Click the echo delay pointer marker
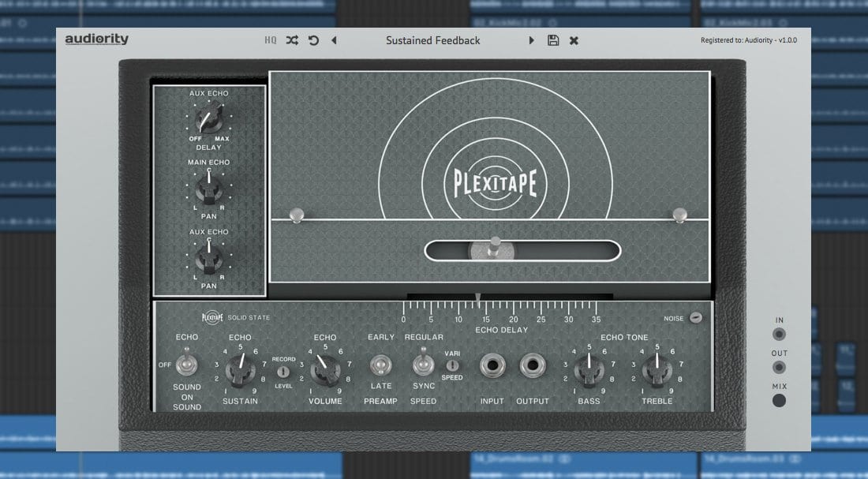Screen dimensions: 868x479 click(x=478, y=299)
